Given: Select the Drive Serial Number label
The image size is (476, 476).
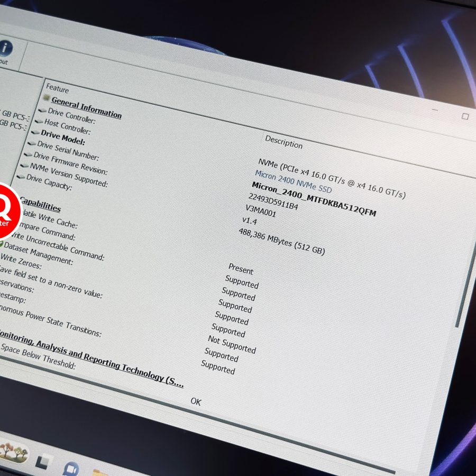Looking at the screenshot, I should coord(68,151).
